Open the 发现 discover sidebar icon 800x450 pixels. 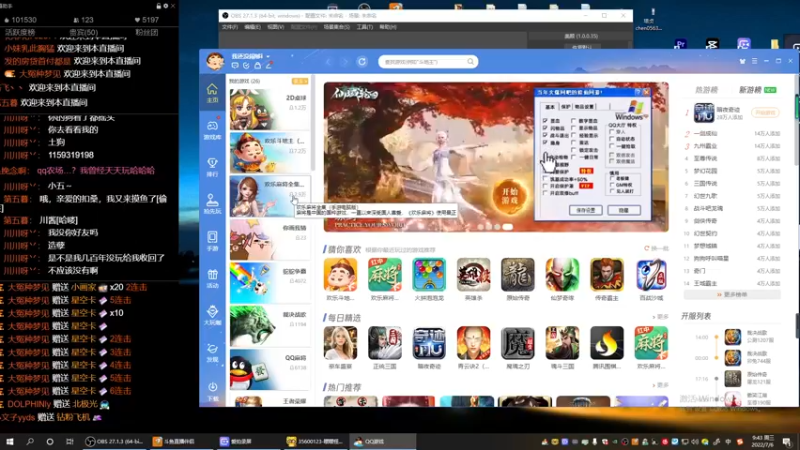pos(212,352)
